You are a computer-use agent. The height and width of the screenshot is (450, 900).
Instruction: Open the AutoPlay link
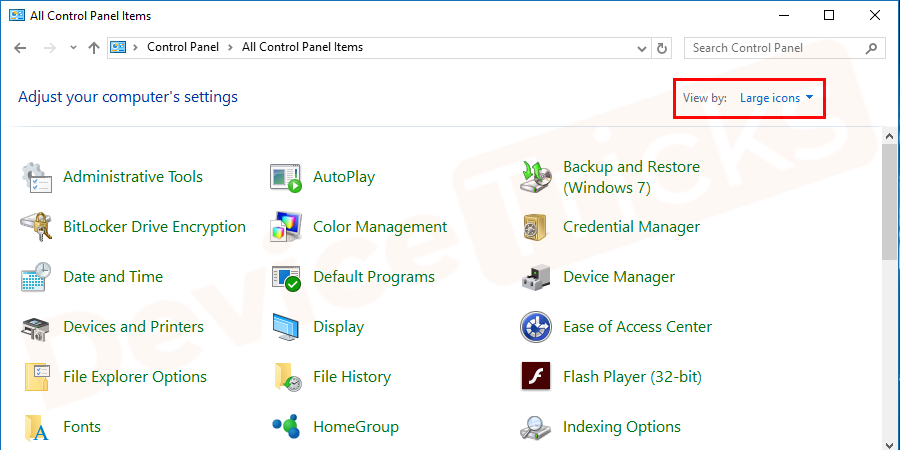(344, 177)
